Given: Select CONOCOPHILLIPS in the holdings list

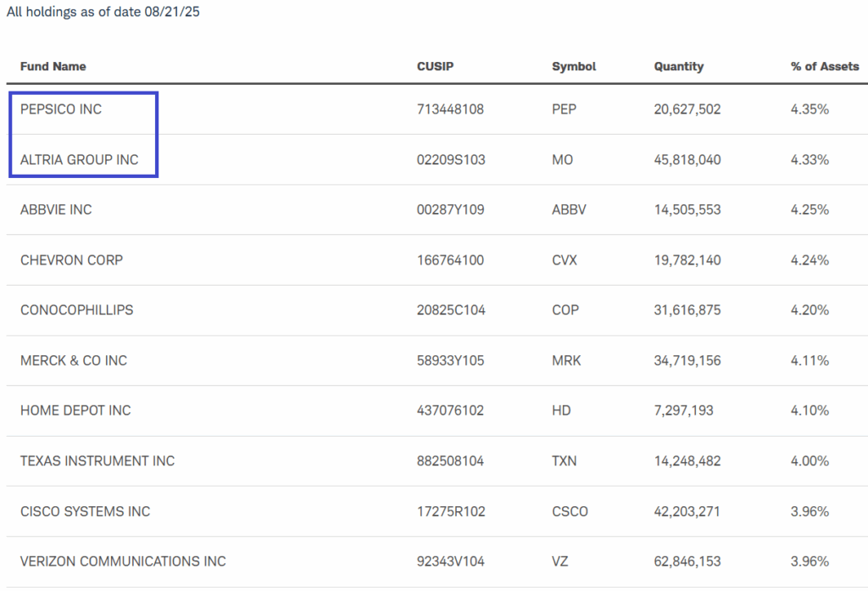Looking at the screenshot, I should [77, 309].
